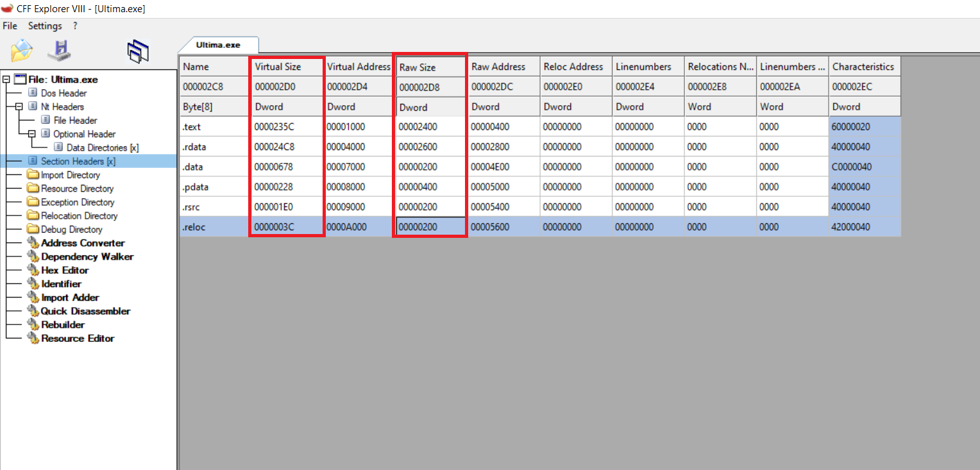Select the .reloc section name cell
980x470 pixels.
click(215, 226)
